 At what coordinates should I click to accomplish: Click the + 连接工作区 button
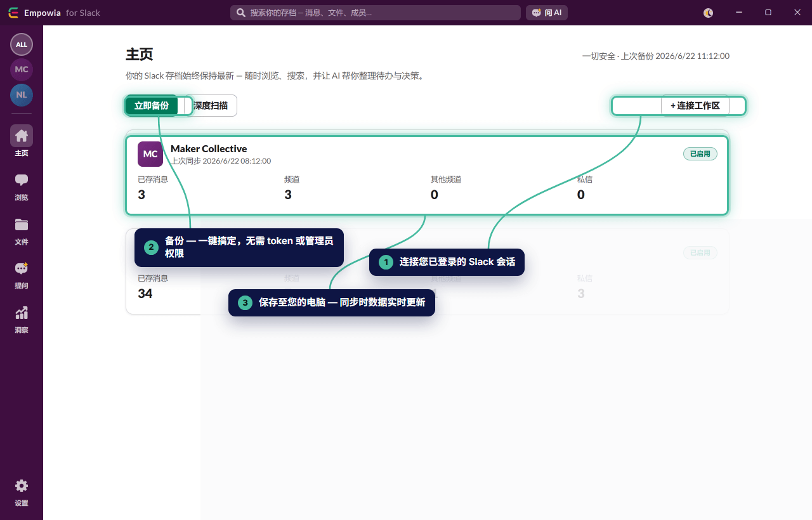(695, 106)
